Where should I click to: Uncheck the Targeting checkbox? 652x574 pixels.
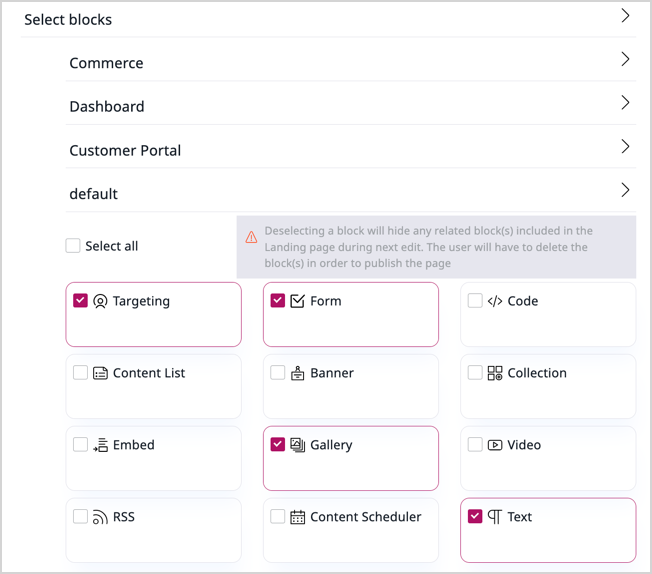(x=80, y=300)
